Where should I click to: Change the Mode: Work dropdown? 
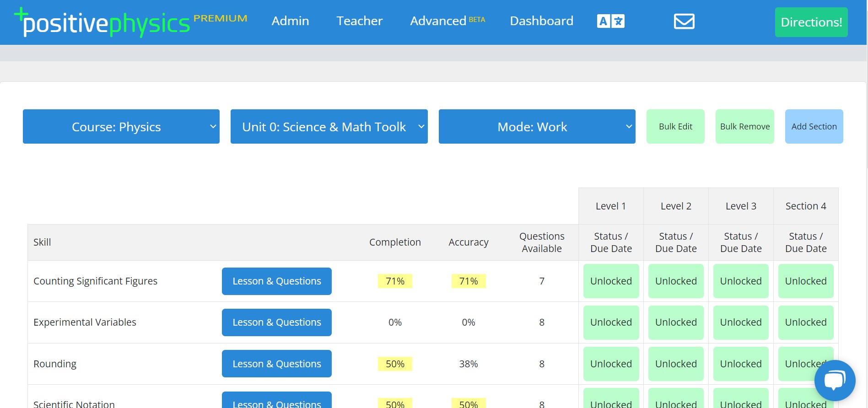[x=537, y=127]
